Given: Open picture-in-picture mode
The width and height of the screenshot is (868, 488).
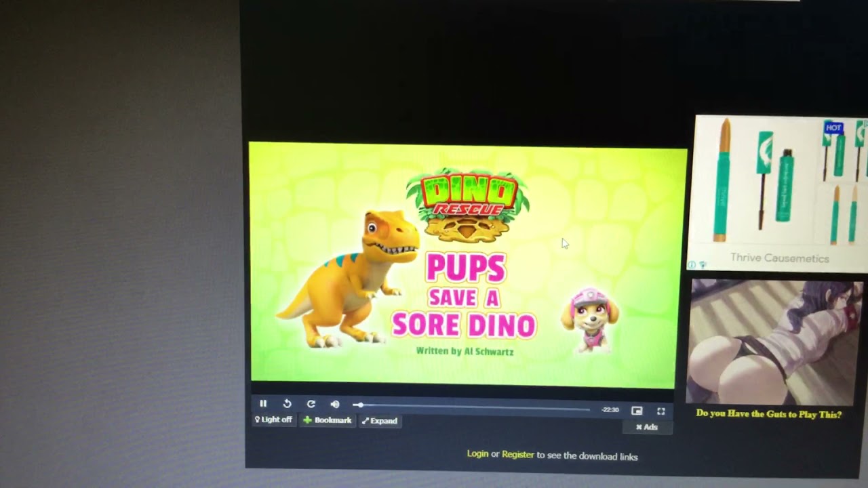Looking at the screenshot, I should pyautogui.click(x=637, y=411).
